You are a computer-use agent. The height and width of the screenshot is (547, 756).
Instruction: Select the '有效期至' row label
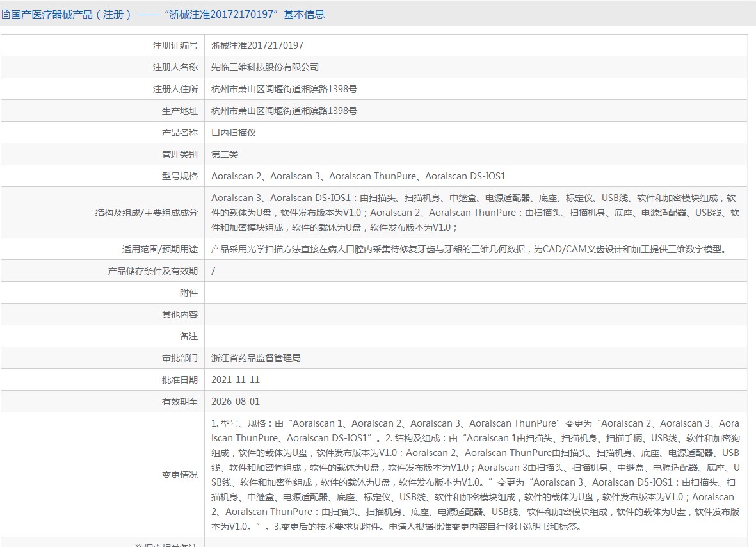[179, 402]
